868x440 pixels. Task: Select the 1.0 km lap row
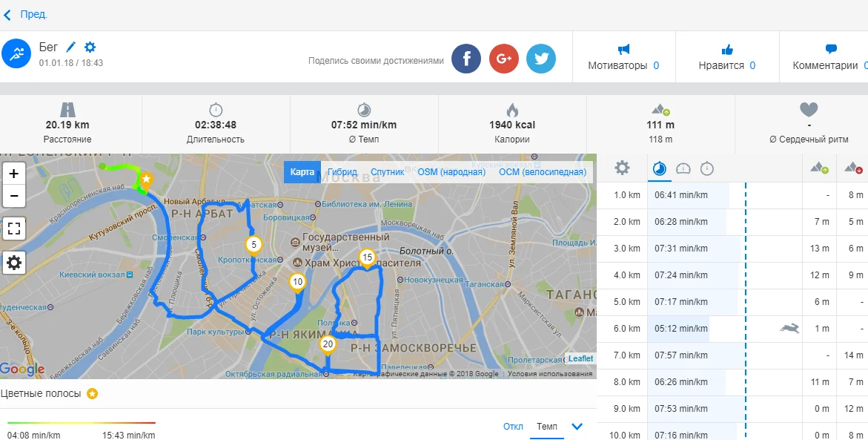[x=732, y=195]
